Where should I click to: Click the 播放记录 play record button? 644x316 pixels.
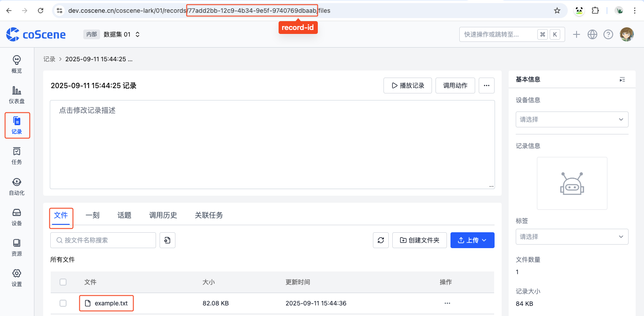pyautogui.click(x=408, y=86)
